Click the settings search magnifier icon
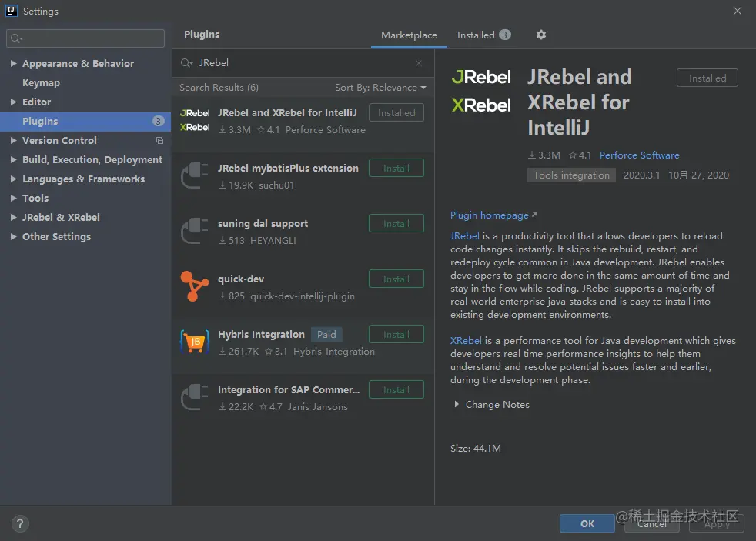The height and width of the screenshot is (541, 756). pyautogui.click(x=16, y=38)
